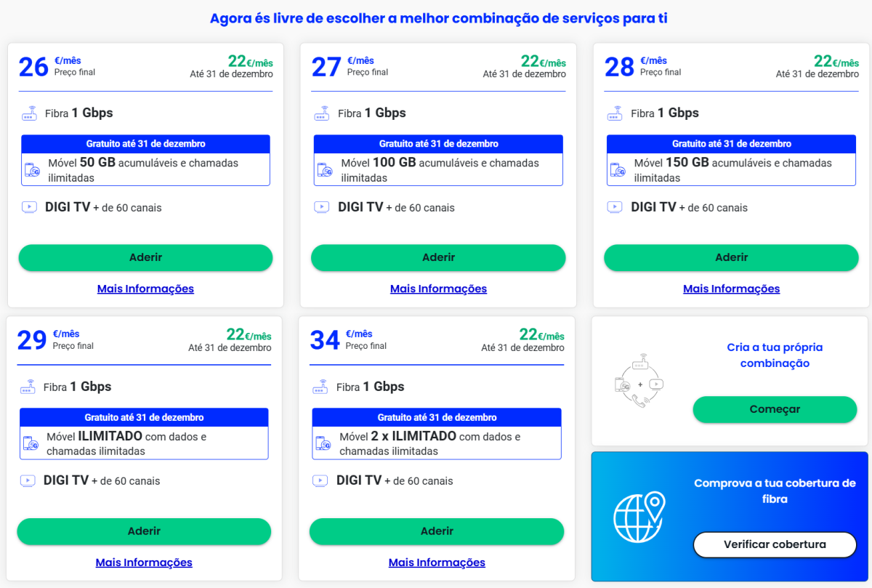Click the custom combination services diagram icon
The image size is (872, 588).
(x=640, y=381)
